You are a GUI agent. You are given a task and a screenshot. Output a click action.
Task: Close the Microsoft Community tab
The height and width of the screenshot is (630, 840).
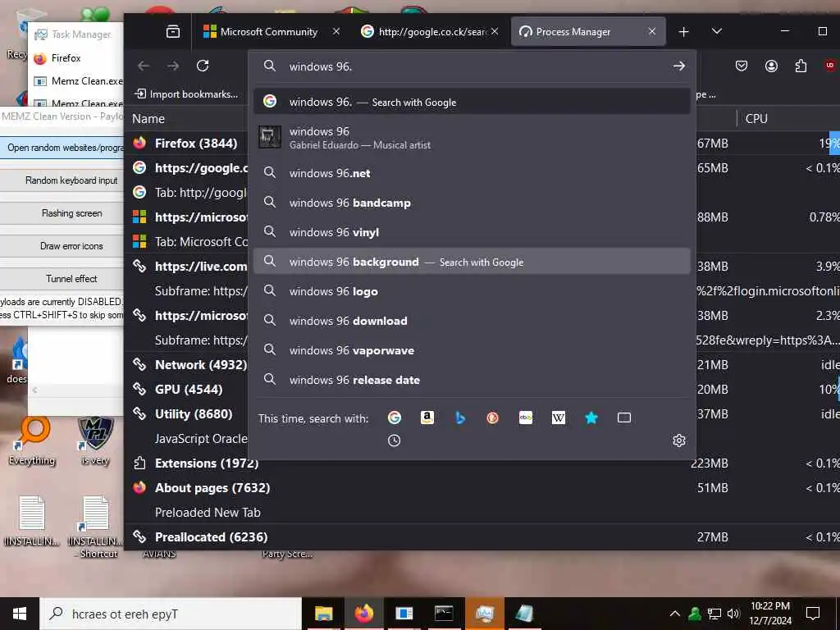click(336, 32)
